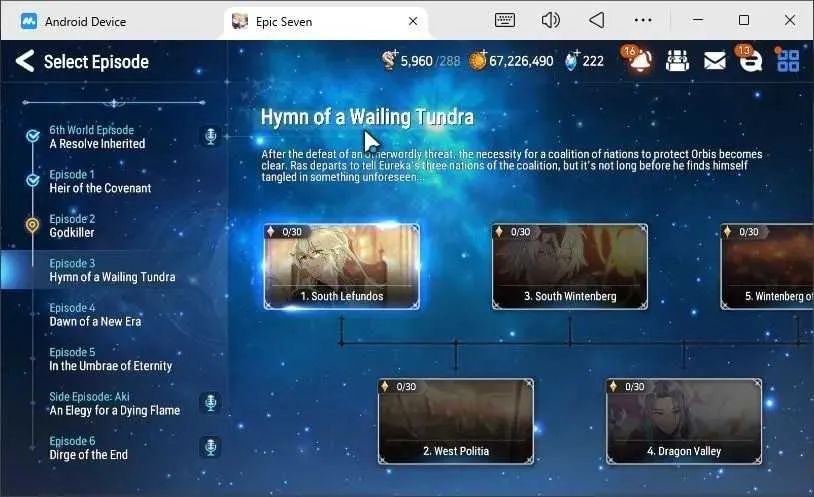Click the Android Device emulator logo icon
The width and height of the screenshot is (814, 497).
pyautogui.click(x=29, y=21)
